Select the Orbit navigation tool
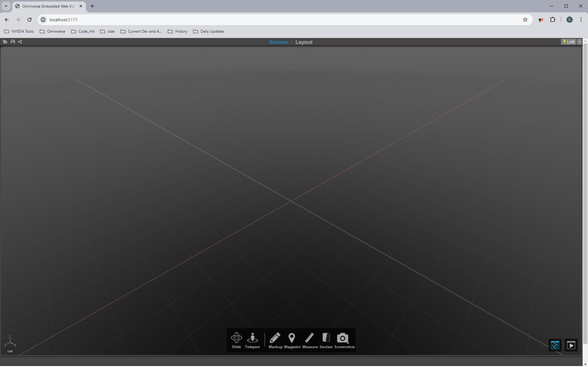588x367 pixels. [x=236, y=340]
